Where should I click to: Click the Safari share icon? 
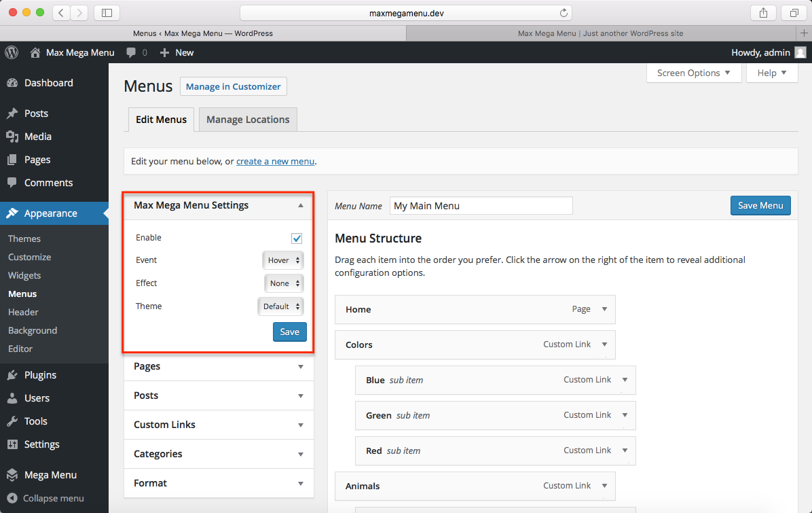coord(763,13)
